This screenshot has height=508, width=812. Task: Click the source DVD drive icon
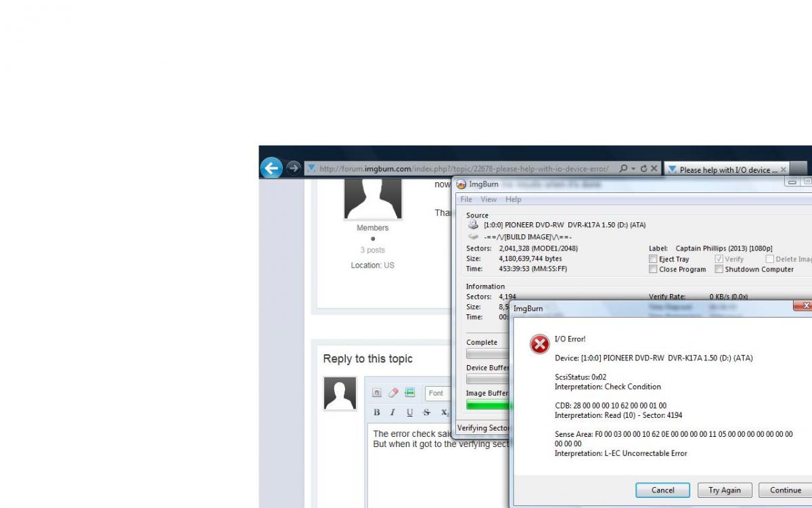pos(473,225)
